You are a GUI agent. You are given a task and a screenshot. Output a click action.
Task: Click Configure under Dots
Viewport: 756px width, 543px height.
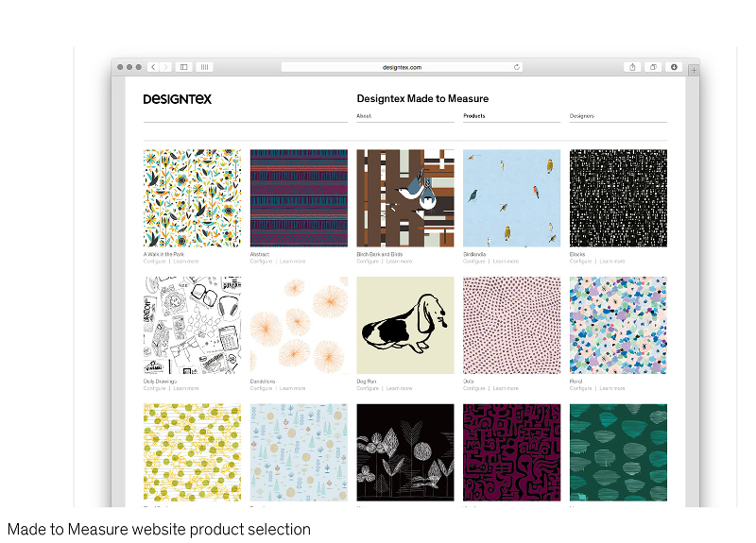[x=474, y=388]
